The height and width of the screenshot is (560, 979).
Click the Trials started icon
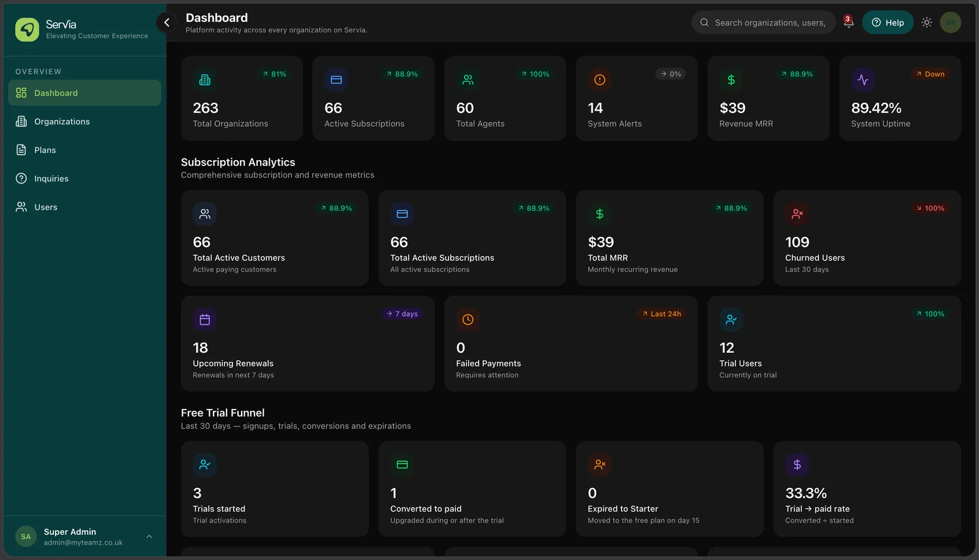pos(205,465)
